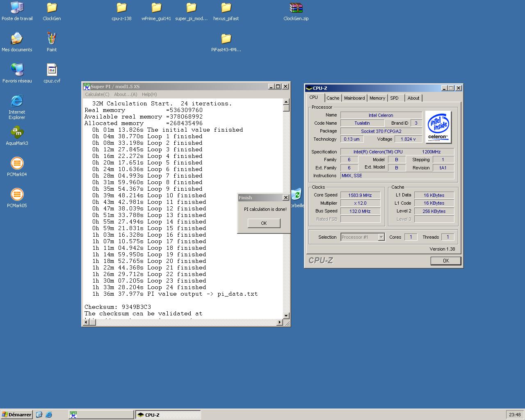The image size is (525, 420).
Task: Click the CPU-Z title bar icon
Action: click(x=309, y=88)
